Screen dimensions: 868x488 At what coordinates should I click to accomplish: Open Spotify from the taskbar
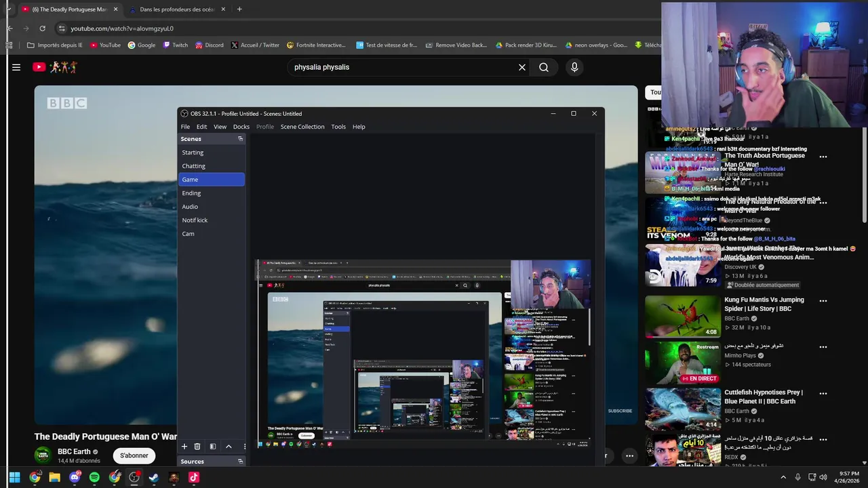point(94,477)
